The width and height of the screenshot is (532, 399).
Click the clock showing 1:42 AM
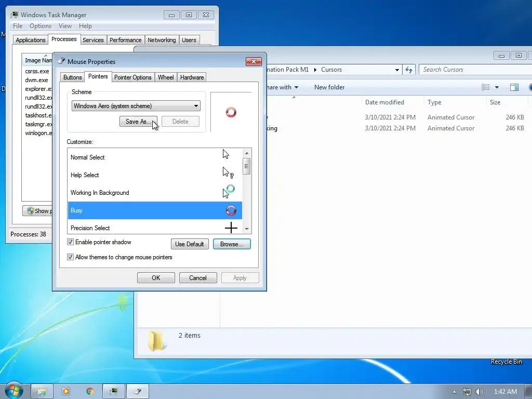pyautogui.click(x=505, y=392)
